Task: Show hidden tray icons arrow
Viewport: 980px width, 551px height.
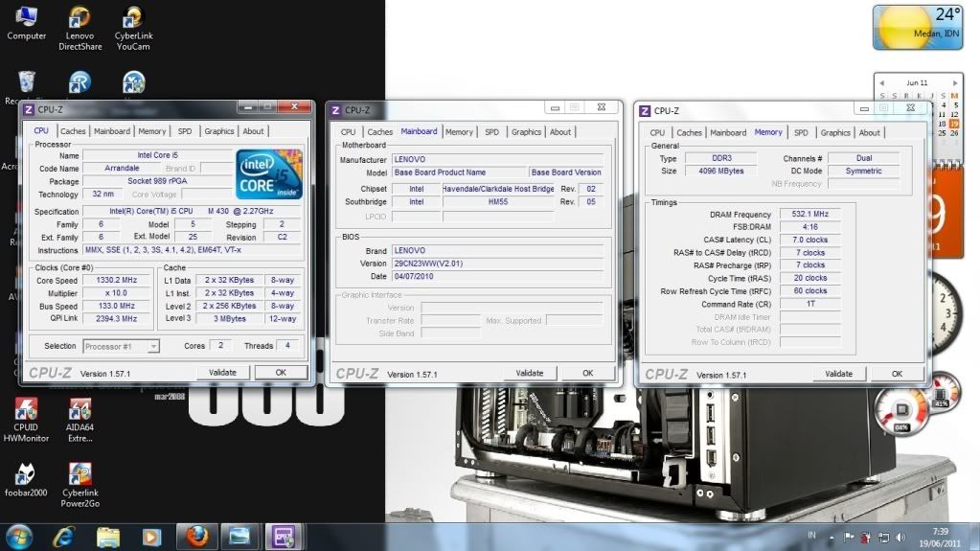Action: [832, 538]
